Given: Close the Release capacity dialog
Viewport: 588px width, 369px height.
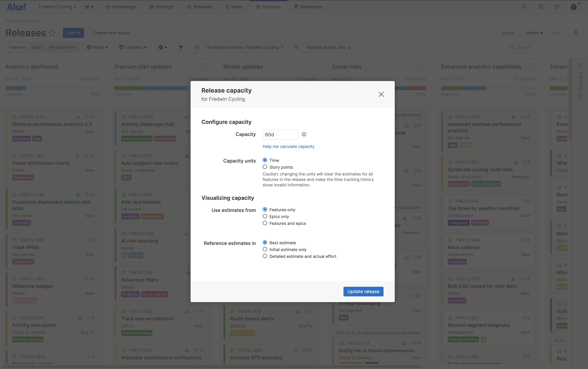Looking at the screenshot, I should (x=381, y=94).
